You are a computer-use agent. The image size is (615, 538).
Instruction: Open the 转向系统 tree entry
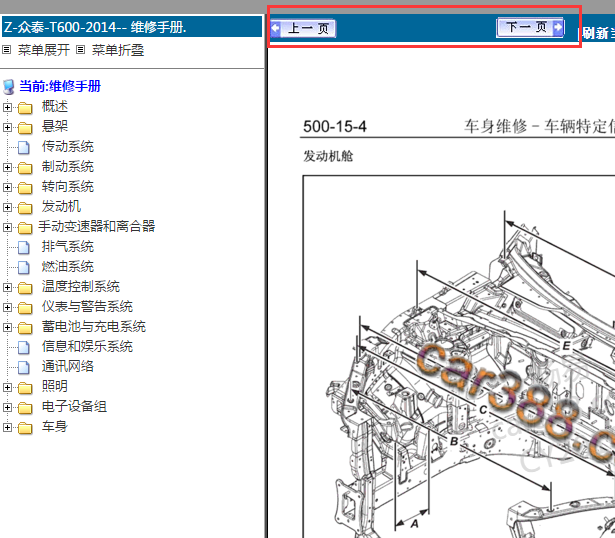tap(68, 186)
